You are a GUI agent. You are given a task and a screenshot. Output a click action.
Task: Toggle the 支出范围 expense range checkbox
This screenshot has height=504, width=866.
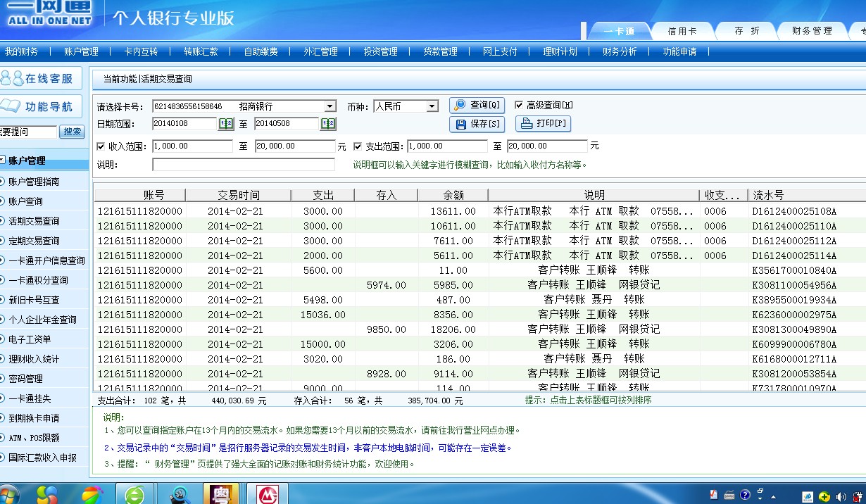358,146
